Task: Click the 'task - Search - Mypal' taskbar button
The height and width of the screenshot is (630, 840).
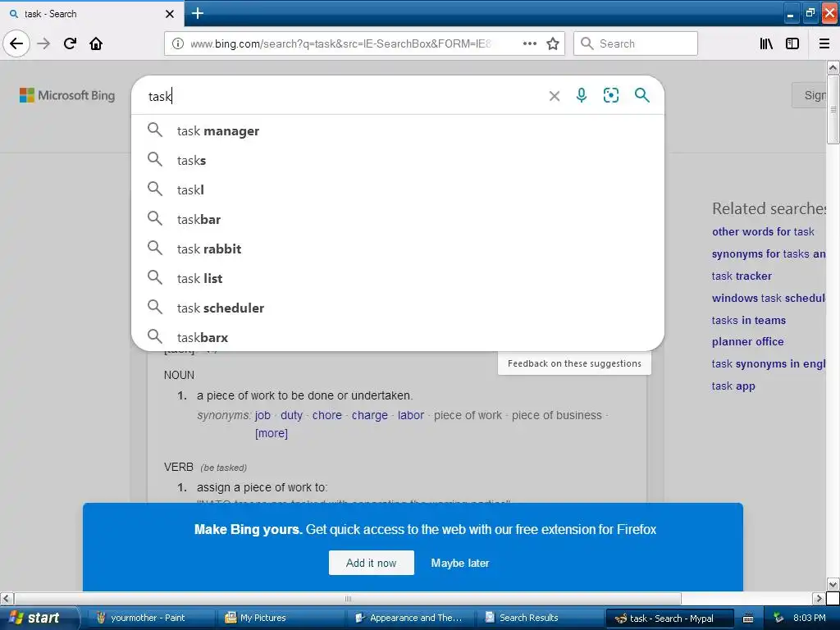Action: [669, 619]
